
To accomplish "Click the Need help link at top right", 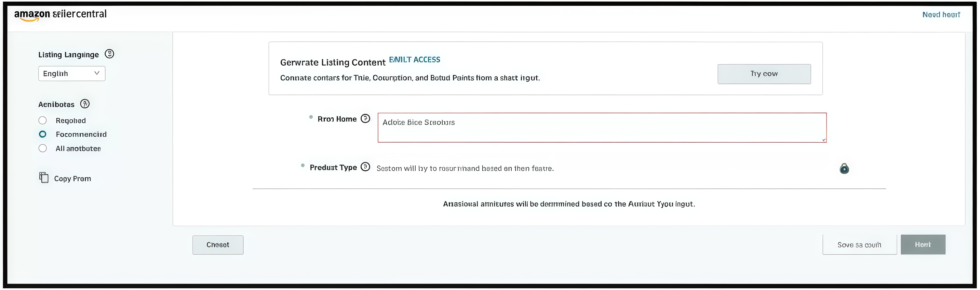I will 941,15.
